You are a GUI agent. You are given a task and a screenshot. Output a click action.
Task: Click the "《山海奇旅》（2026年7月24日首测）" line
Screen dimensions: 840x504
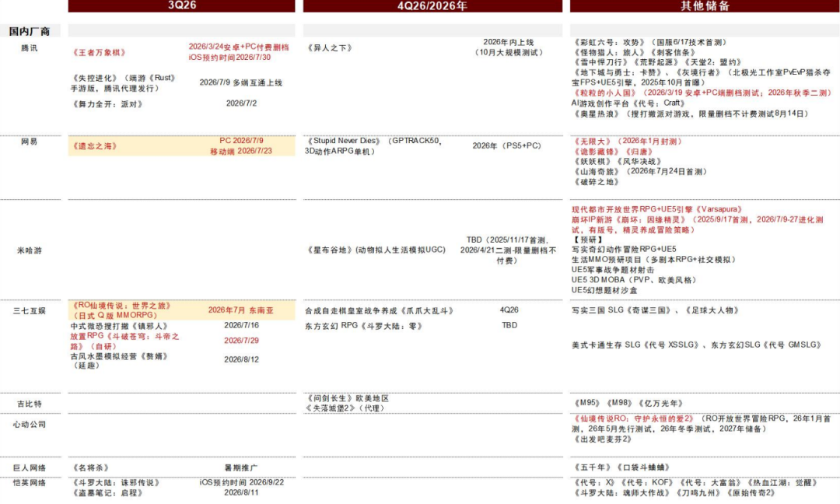coord(640,171)
